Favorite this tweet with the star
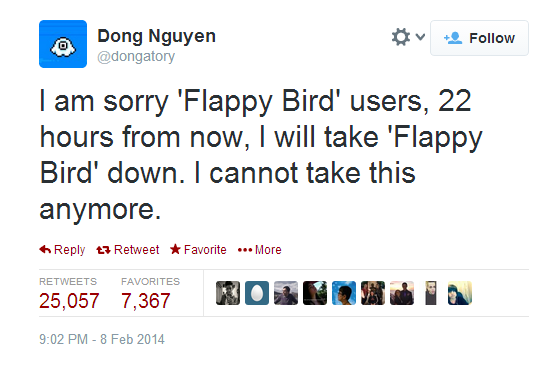Image resolution: width=552 pixels, height=370 pixels. pos(198,250)
